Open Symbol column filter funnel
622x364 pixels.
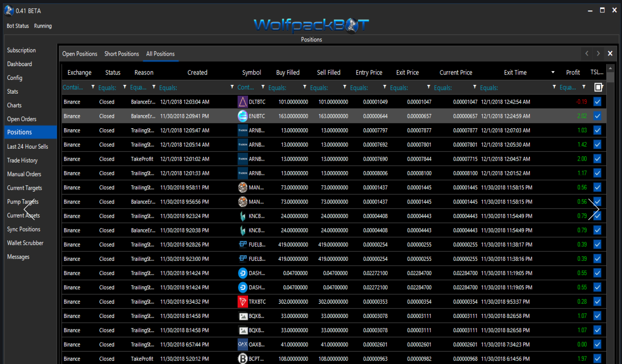263,87
